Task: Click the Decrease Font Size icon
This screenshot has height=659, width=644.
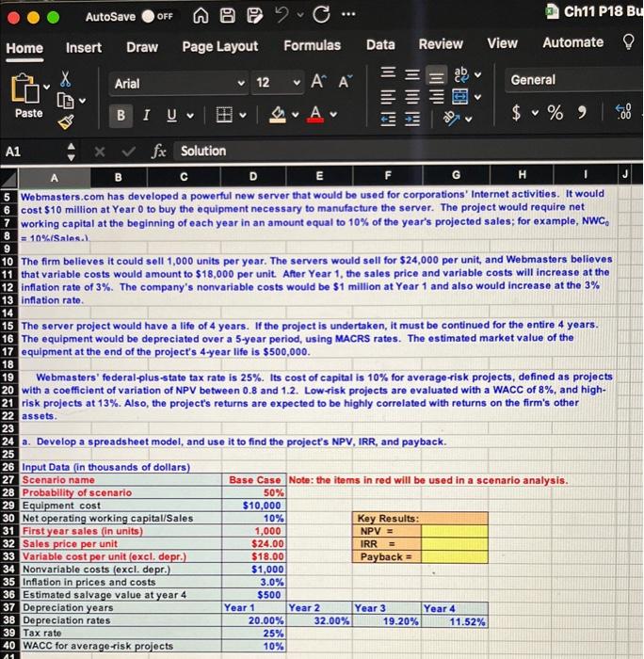Action: point(346,81)
